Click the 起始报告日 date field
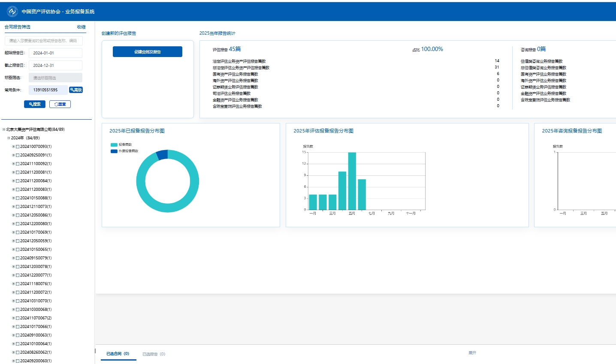Screen dimensions: 616x364 [x=55, y=53]
